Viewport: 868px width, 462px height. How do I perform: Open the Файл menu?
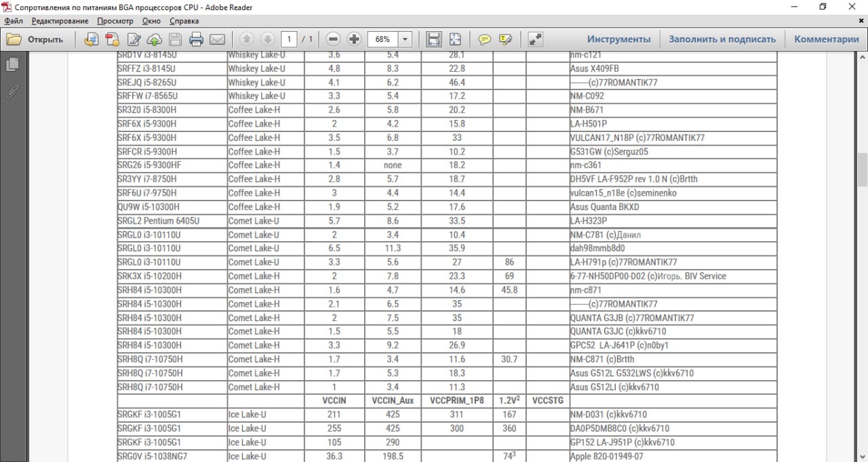[x=14, y=21]
